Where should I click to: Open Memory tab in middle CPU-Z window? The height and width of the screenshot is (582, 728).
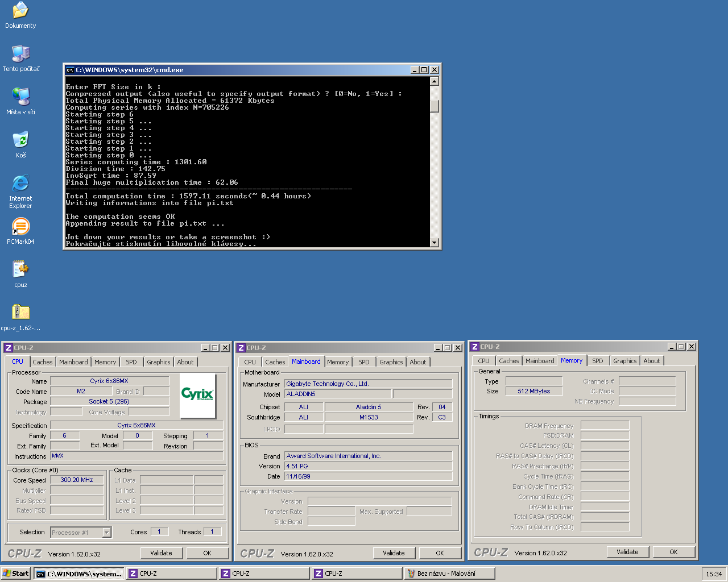pyautogui.click(x=338, y=362)
